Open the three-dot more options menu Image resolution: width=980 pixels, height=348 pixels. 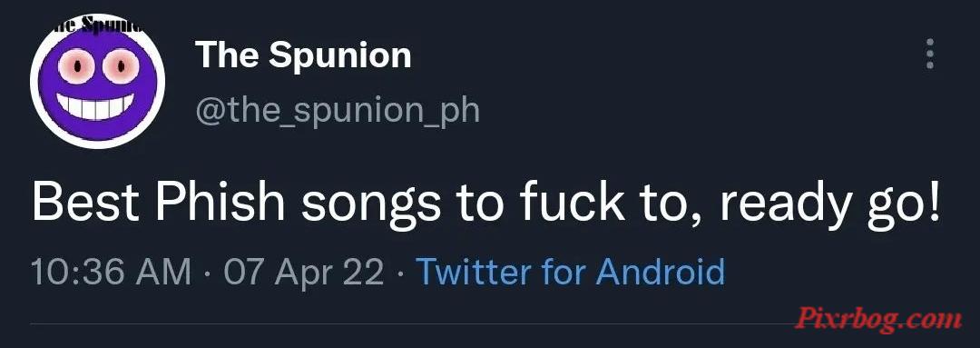[930, 54]
